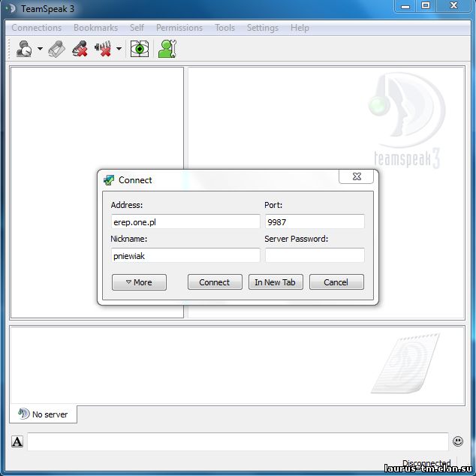The width and height of the screenshot is (476, 476).
Task: Click the Port field showing 9987
Action: [315, 221]
